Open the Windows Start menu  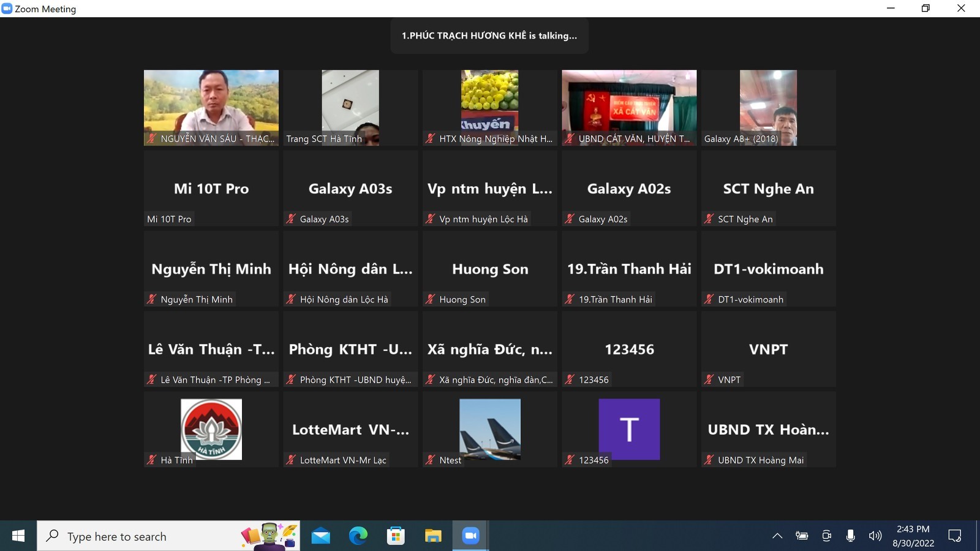click(x=18, y=536)
